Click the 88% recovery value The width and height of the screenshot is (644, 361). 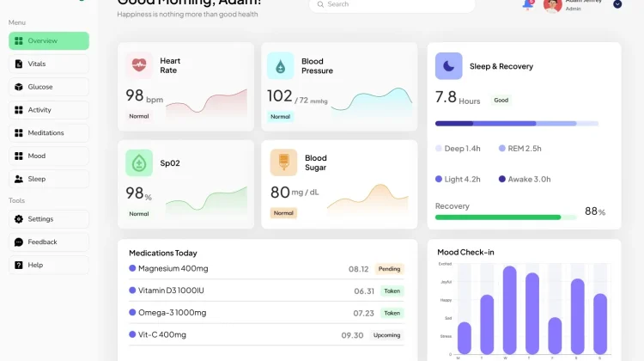(x=595, y=211)
